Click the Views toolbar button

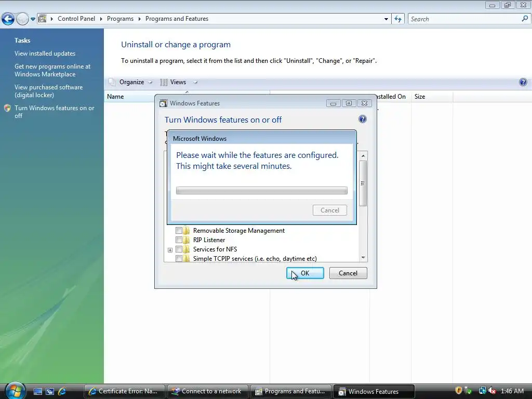pyautogui.click(x=174, y=82)
